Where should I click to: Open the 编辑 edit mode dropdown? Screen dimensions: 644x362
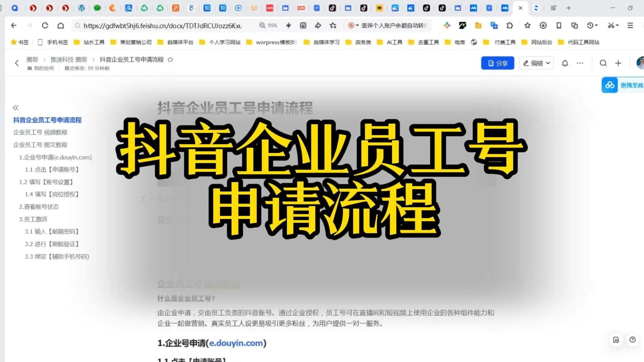(537, 63)
